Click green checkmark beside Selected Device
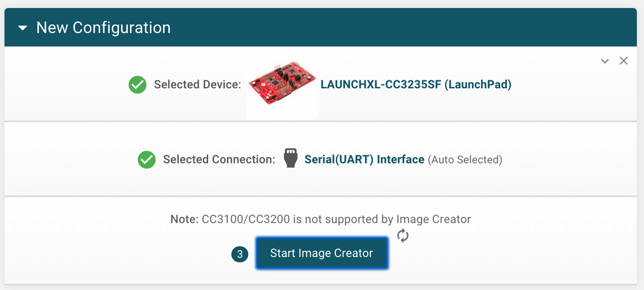Viewport: 644px width, 290px height. [138, 84]
